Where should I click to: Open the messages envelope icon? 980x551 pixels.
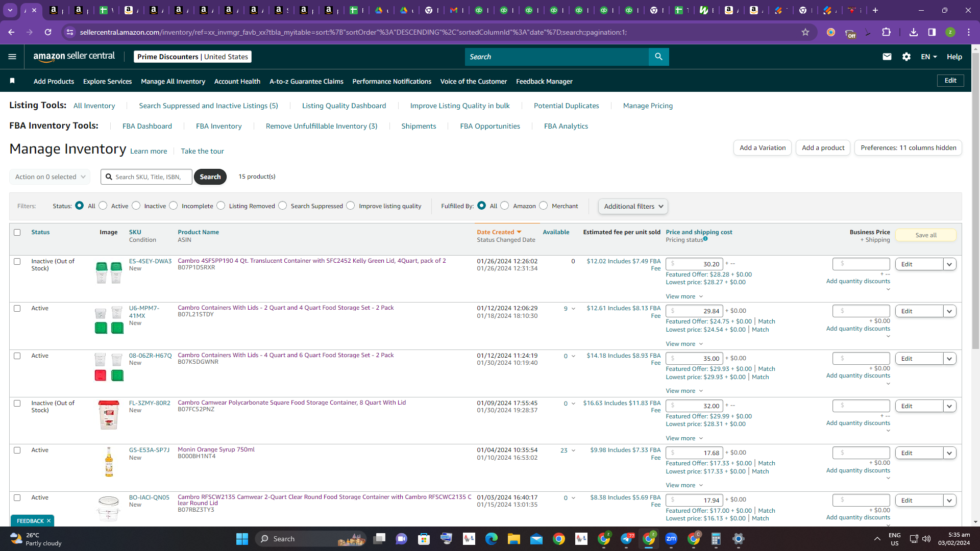887,57
